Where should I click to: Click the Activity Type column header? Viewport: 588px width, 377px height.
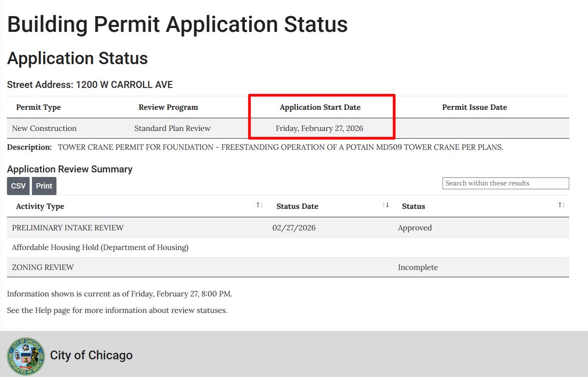(40, 206)
